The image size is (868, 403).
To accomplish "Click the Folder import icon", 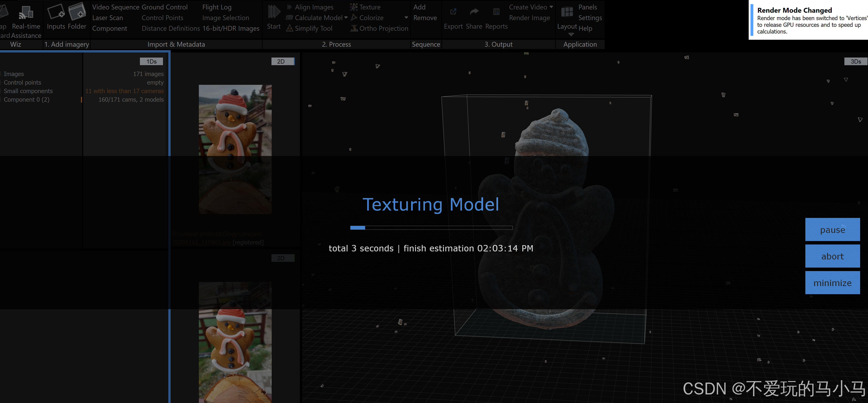I will click(77, 12).
